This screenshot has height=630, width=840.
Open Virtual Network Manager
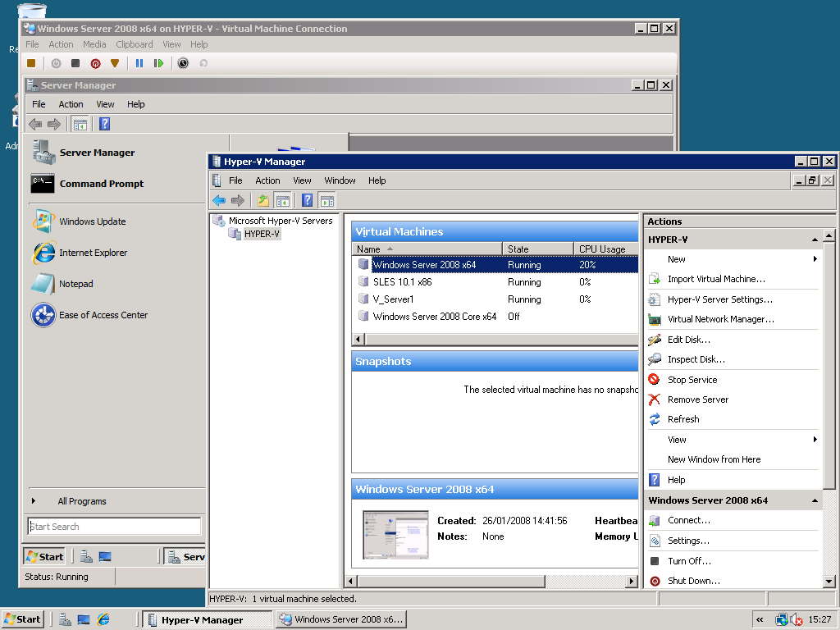[x=720, y=319]
